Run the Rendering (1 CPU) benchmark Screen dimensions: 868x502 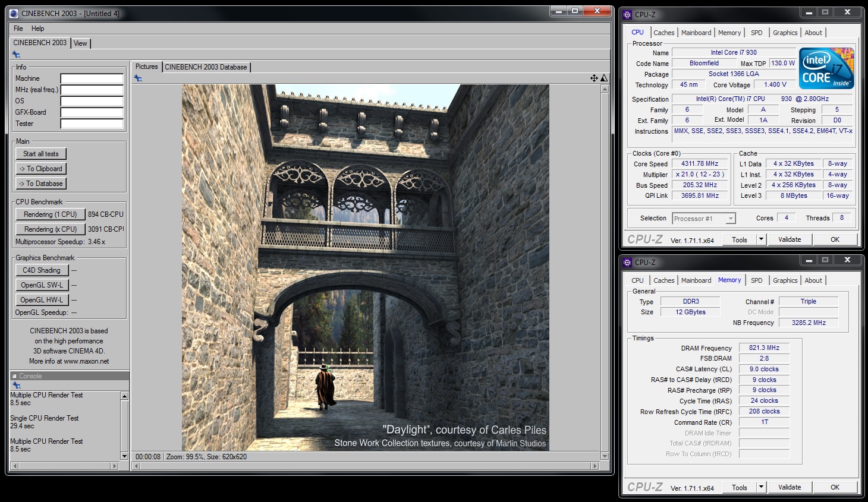point(51,214)
